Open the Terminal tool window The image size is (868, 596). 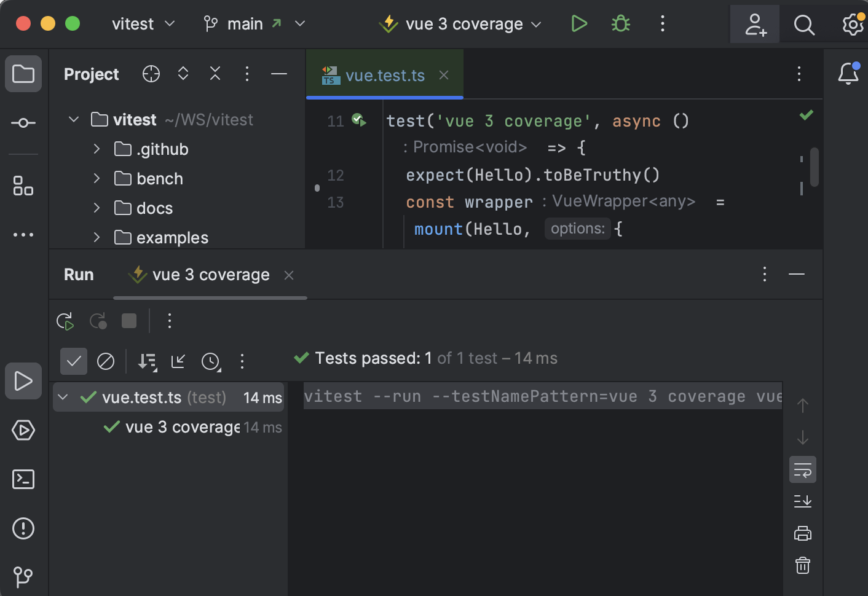pyautogui.click(x=23, y=479)
